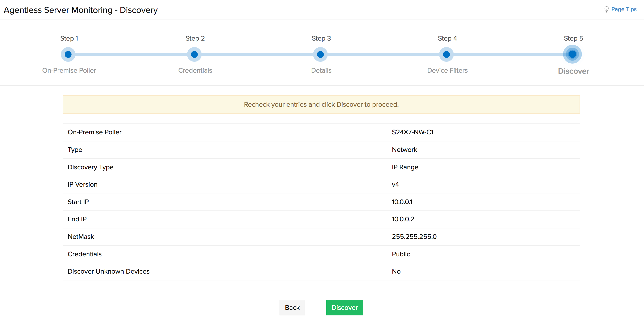Go to the Details step label
Viewport: 644px width, 321px height.
(321, 70)
